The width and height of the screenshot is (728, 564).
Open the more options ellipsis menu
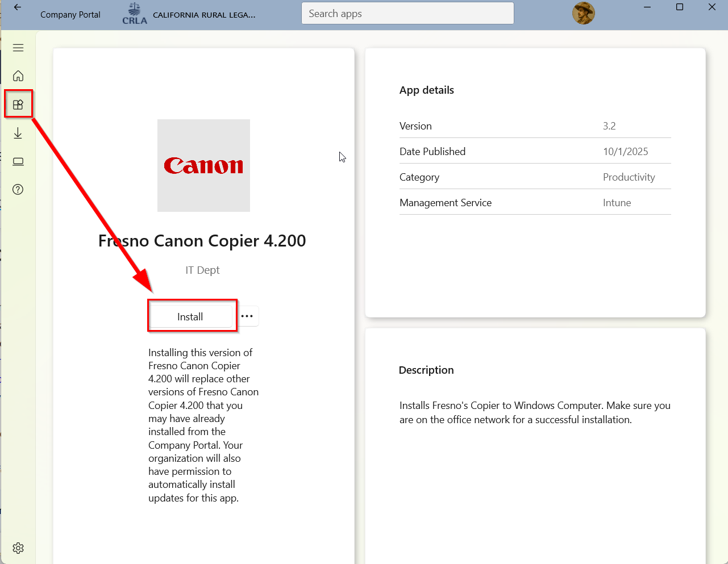pyautogui.click(x=247, y=316)
